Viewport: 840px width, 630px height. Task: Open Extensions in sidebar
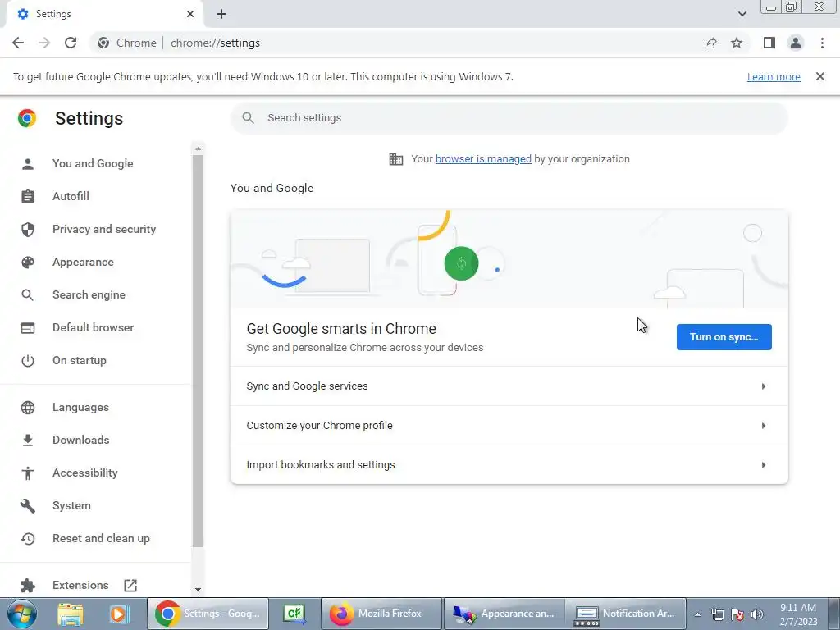point(80,585)
